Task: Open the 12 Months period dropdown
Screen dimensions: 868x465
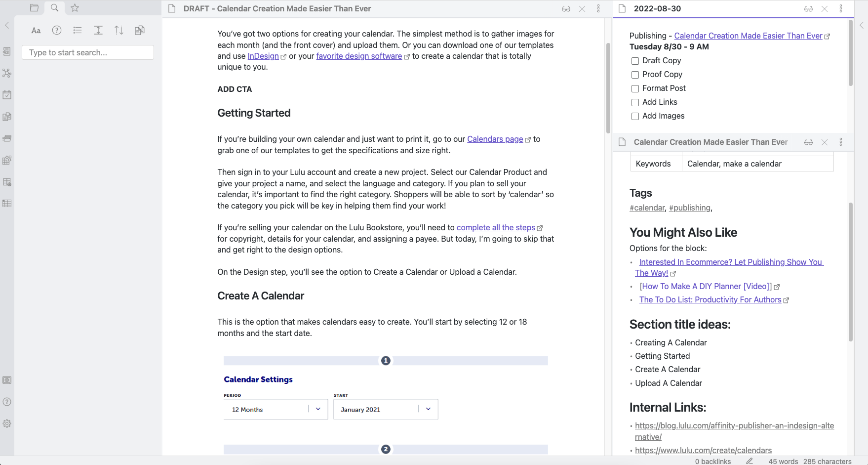Action: (317, 409)
